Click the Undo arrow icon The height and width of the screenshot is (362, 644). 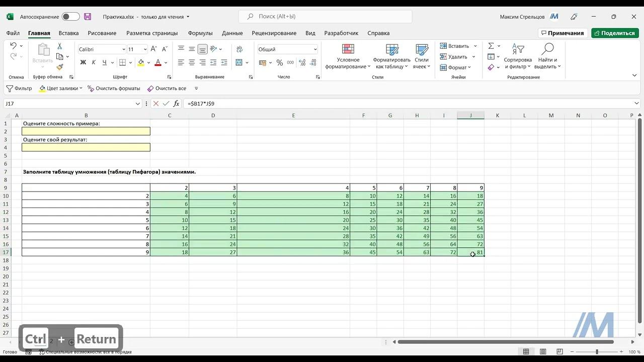point(13,46)
